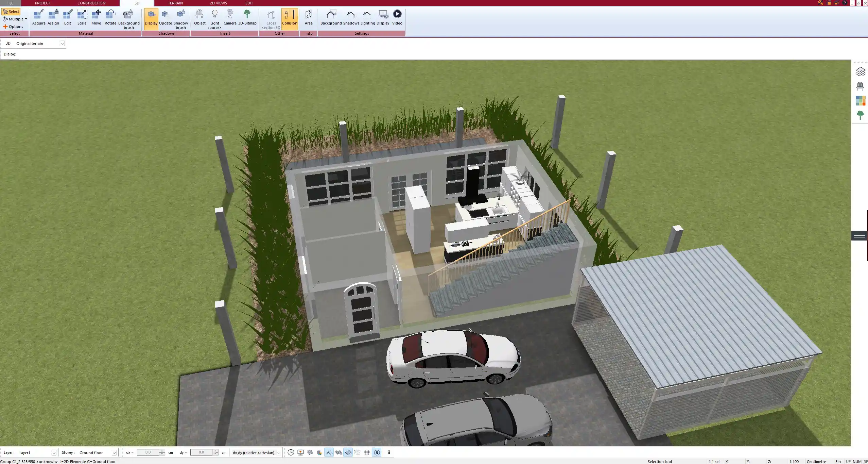Image resolution: width=868 pixels, height=464 pixels.
Task: Start a Video recording of the scene
Action: point(397,17)
